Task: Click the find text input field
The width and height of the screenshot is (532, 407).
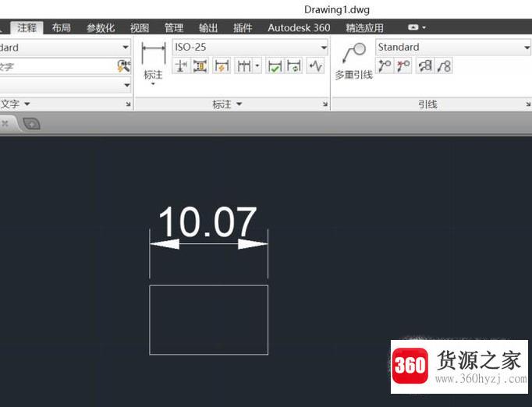Action: (x=58, y=66)
